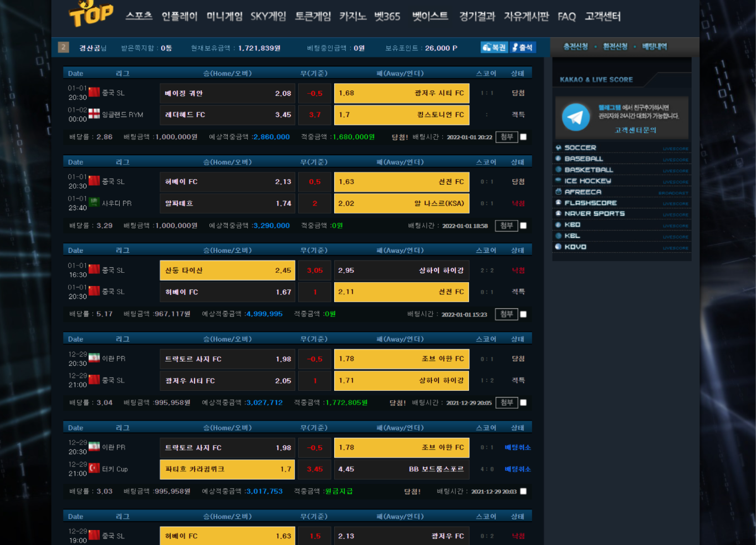This screenshot has height=545, width=756.
Task: Go to 벳이스트 page
Action: pyautogui.click(x=430, y=16)
